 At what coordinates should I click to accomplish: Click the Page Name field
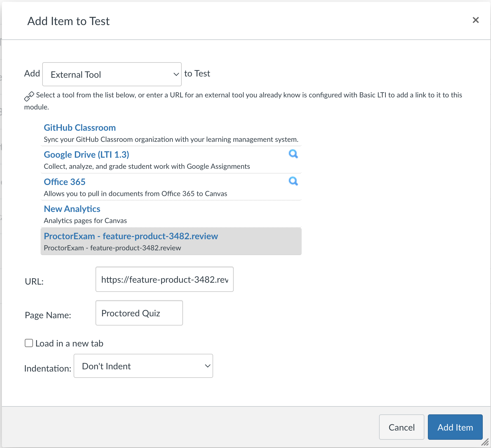click(x=139, y=313)
